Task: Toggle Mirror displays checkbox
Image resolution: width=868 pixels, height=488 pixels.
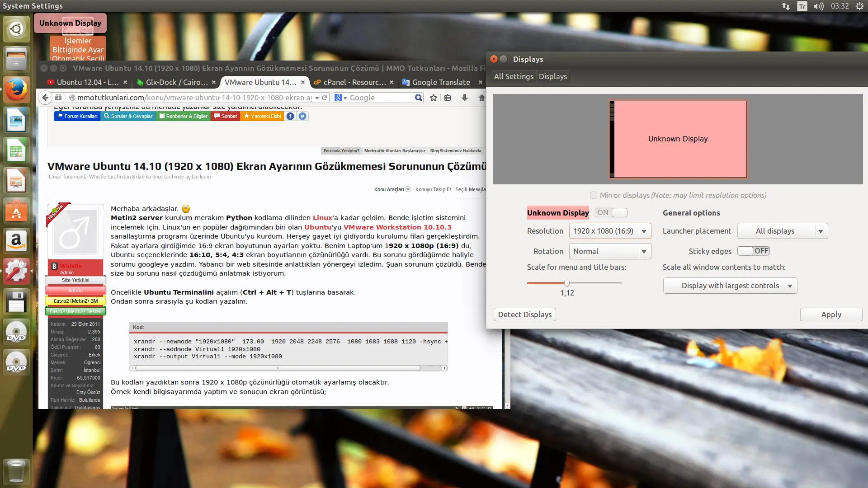Action: (x=594, y=195)
